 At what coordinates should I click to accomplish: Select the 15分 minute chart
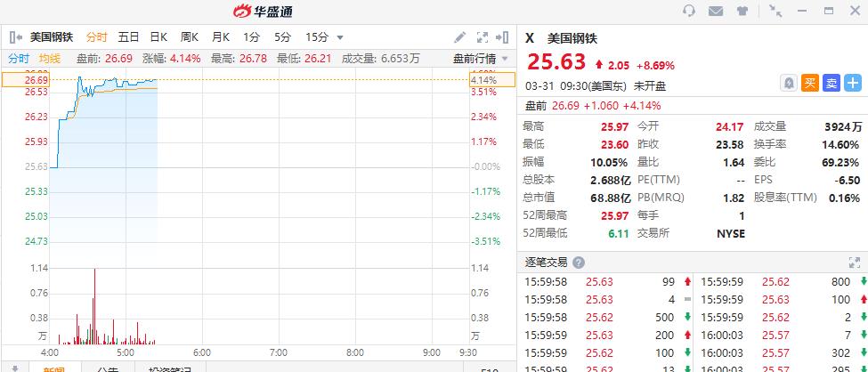click(x=317, y=37)
